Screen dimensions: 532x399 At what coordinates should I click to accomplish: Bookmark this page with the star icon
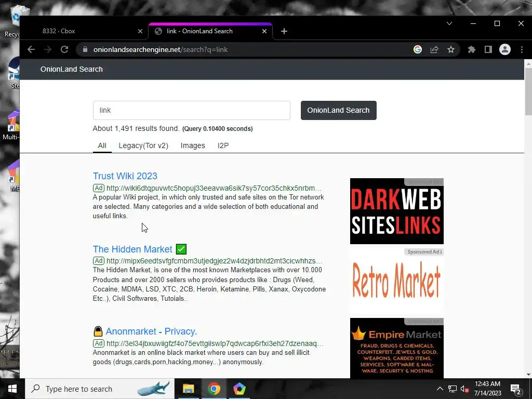point(451,49)
